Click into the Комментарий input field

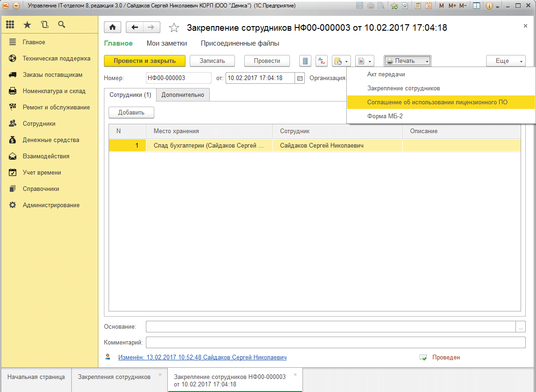[335, 343]
